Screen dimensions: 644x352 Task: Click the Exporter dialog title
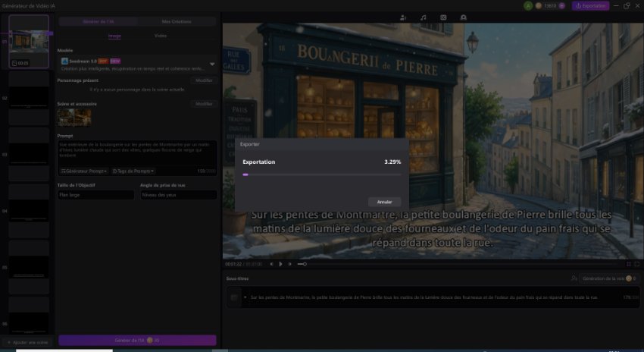[x=250, y=144]
